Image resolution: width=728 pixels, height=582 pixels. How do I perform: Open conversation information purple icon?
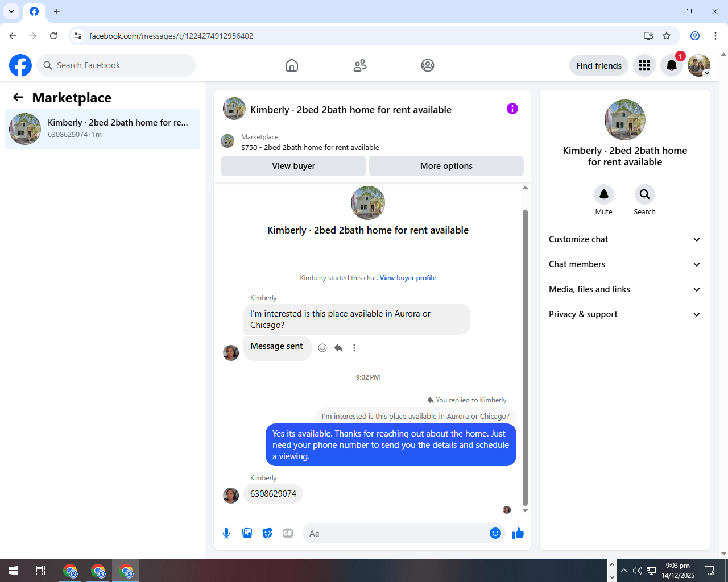pyautogui.click(x=512, y=109)
